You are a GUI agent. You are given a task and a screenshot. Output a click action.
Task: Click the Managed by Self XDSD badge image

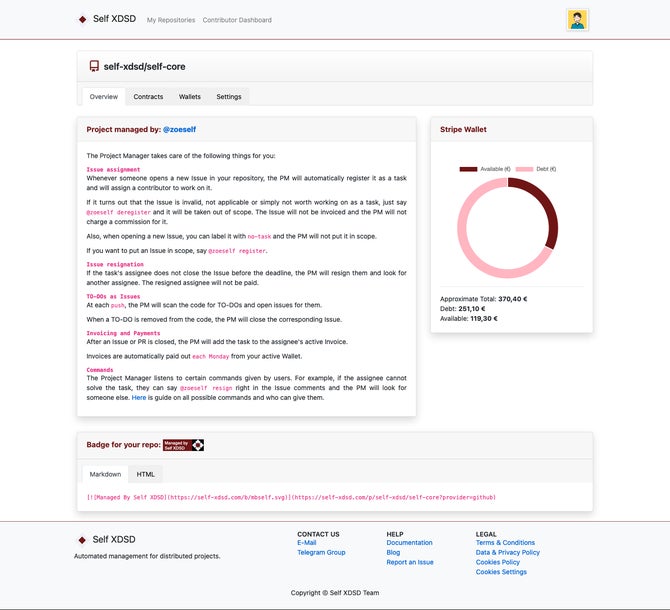(x=183, y=445)
